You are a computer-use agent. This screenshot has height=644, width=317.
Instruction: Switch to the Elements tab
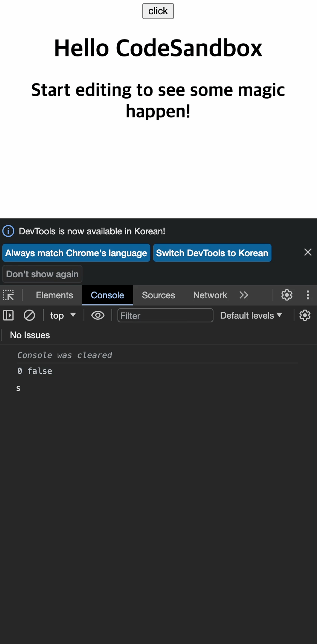pos(54,295)
